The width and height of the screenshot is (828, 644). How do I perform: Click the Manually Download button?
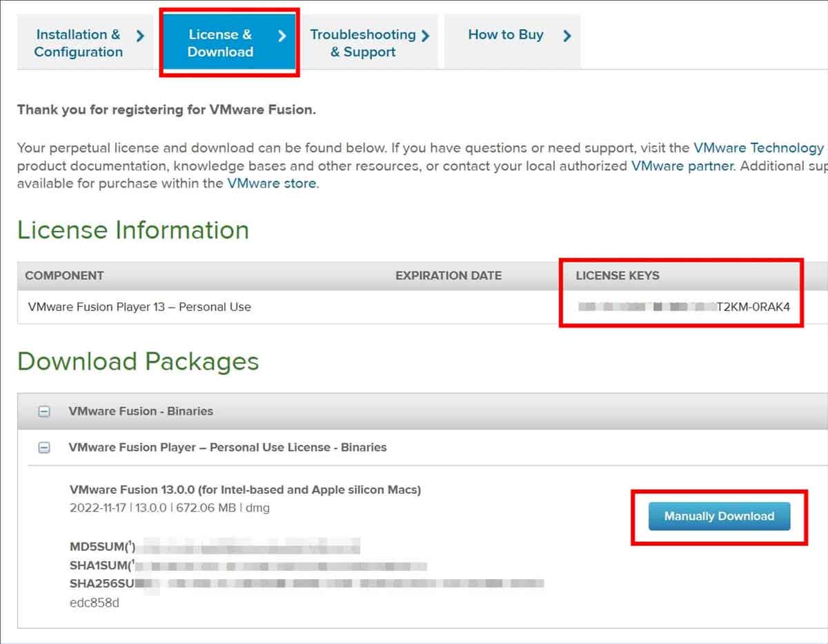[x=719, y=516]
